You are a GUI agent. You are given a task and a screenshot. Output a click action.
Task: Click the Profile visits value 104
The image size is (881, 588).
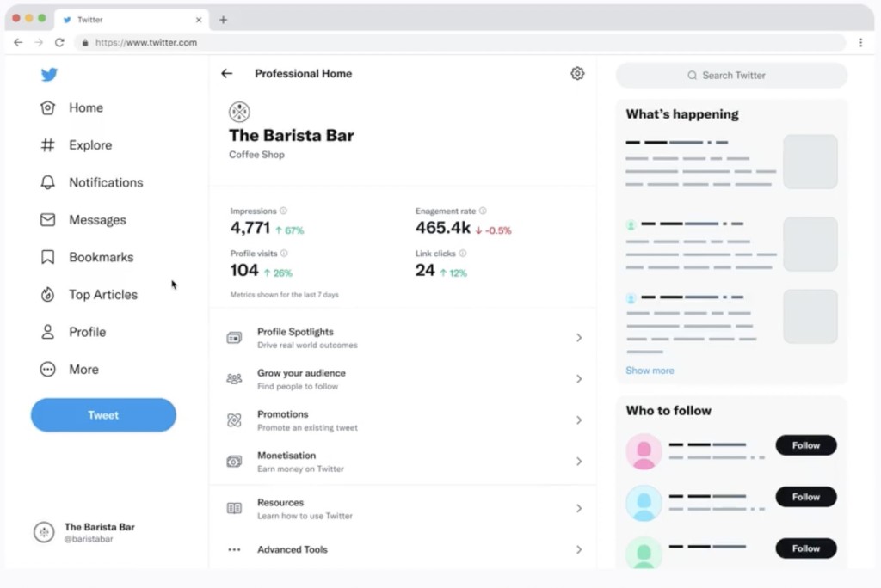244,270
